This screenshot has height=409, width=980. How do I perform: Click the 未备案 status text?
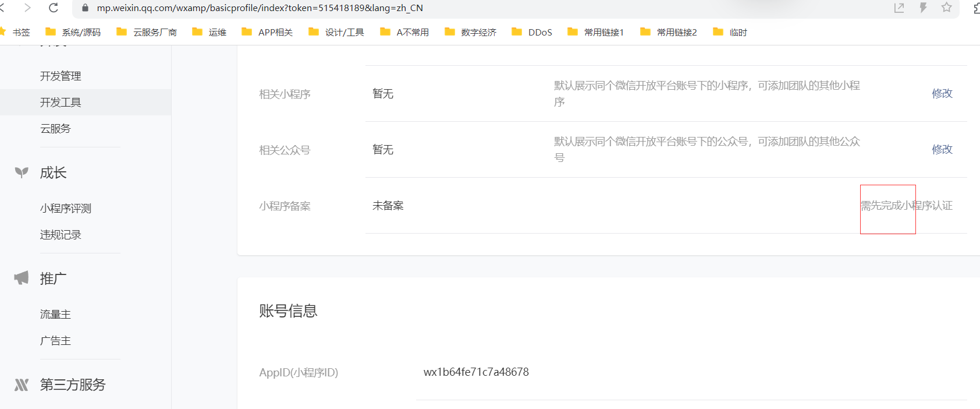tap(388, 205)
